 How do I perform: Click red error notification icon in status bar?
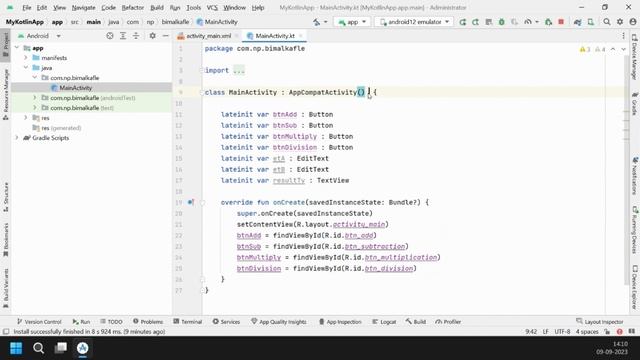(620, 332)
